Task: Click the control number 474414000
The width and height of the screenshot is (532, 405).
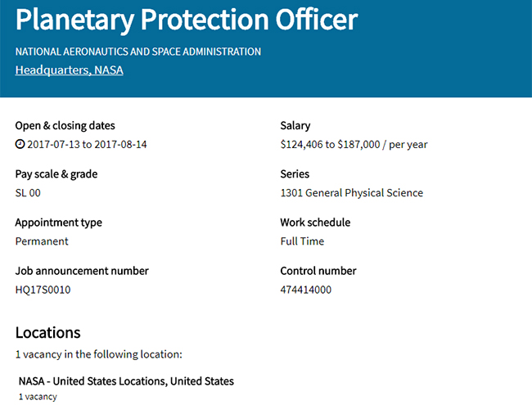Action: tap(305, 290)
